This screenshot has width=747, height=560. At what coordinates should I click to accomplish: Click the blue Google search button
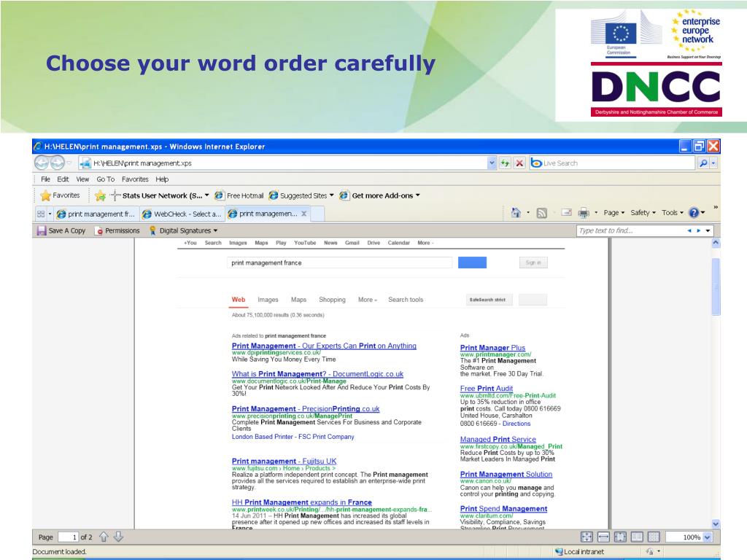tap(472, 262)
